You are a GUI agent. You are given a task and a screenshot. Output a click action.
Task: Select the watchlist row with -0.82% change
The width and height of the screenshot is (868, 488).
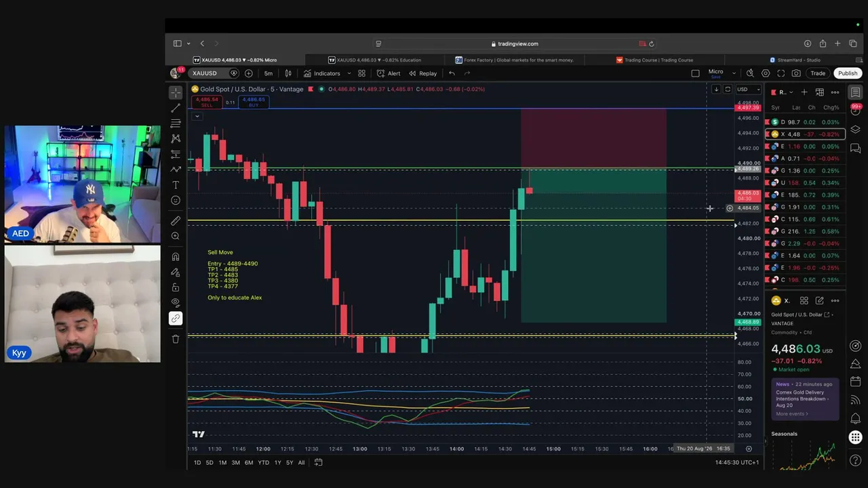point(804,134)
